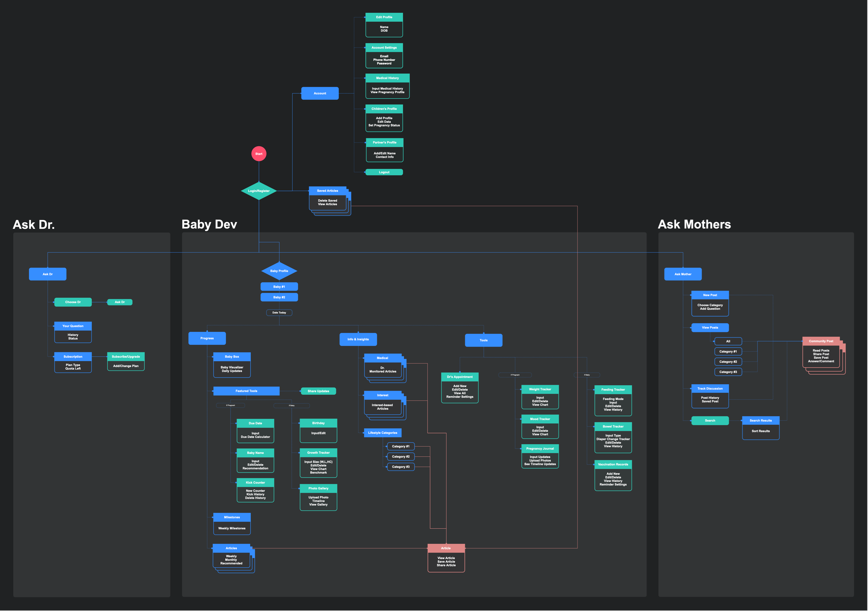Click the Progress node

(x=207, y=338)
